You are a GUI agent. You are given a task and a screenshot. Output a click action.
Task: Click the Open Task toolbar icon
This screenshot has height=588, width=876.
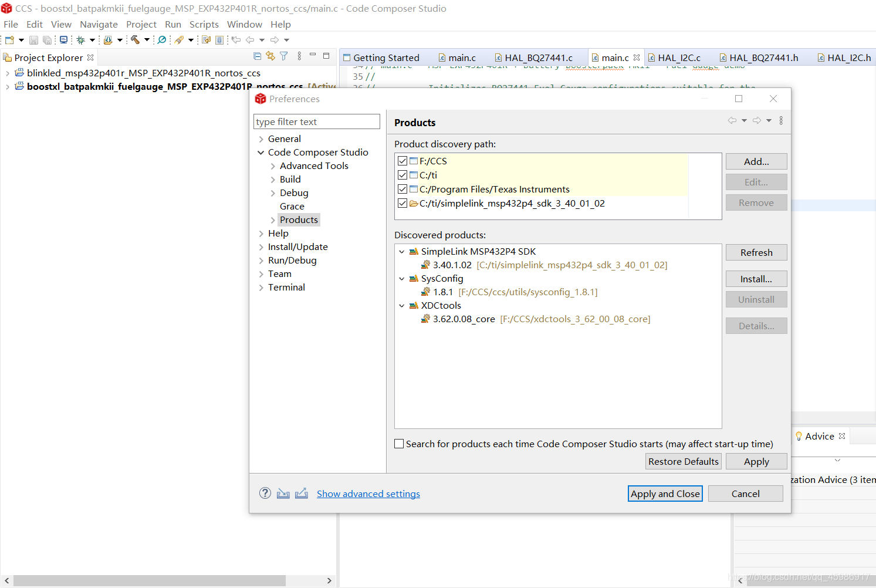point(206,40)
